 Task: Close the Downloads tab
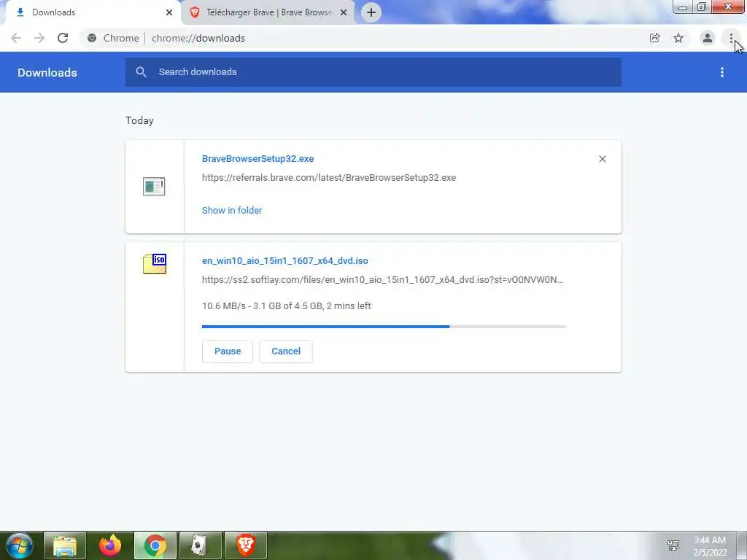tap(169, 13)
